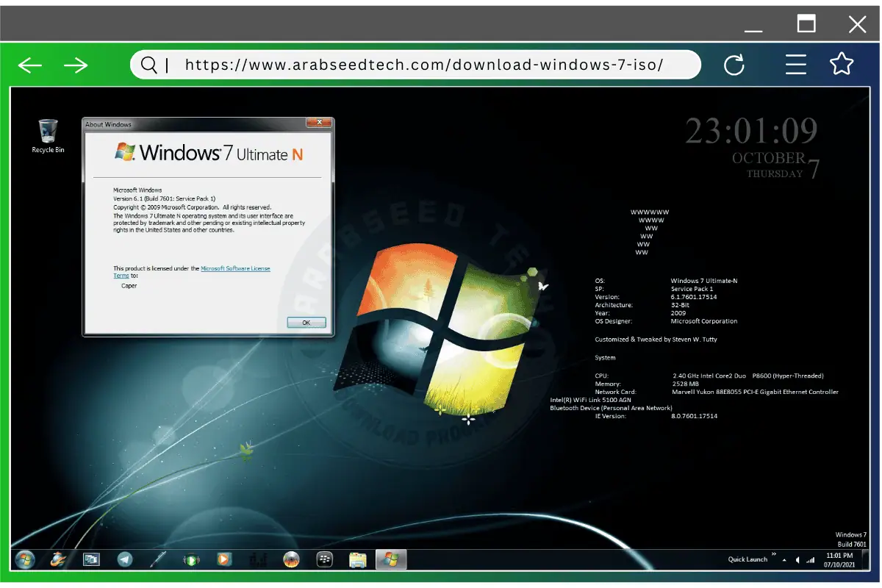The image size is (882, 588).
Task: Start the orange media player on the taskbar
Action: pyautogui.click(x=224, y=559)
